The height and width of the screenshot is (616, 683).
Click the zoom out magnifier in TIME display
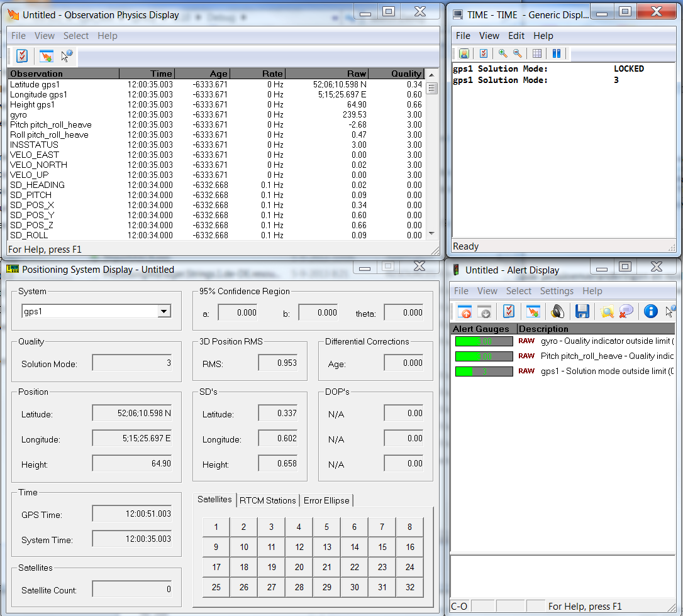click(x=517, y=54)
